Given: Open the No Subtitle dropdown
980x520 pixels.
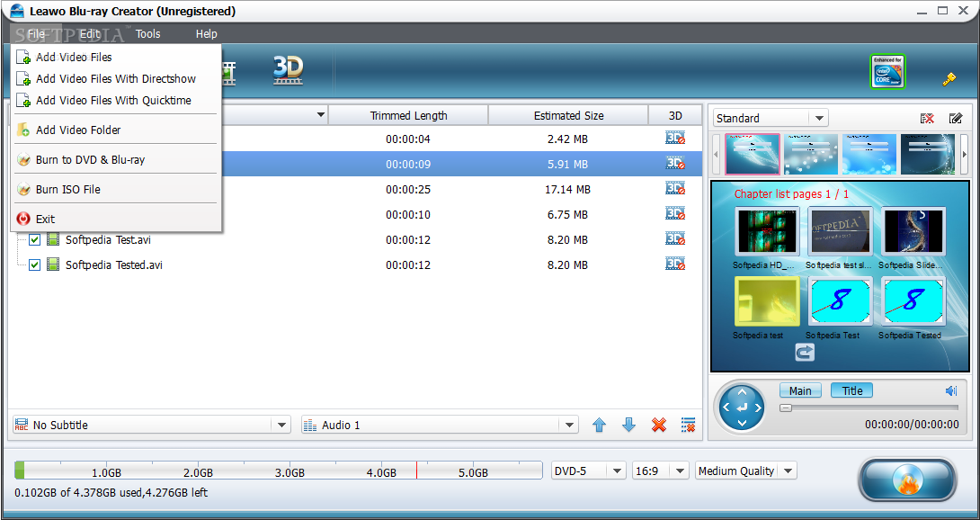Looking at the screenshot, I should pyautogui.click(x=152, y=426).
